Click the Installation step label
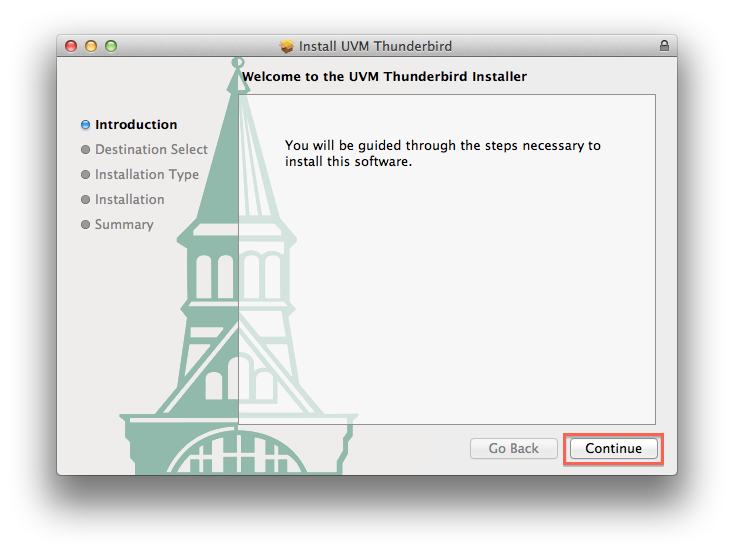 tap(130, 199)
